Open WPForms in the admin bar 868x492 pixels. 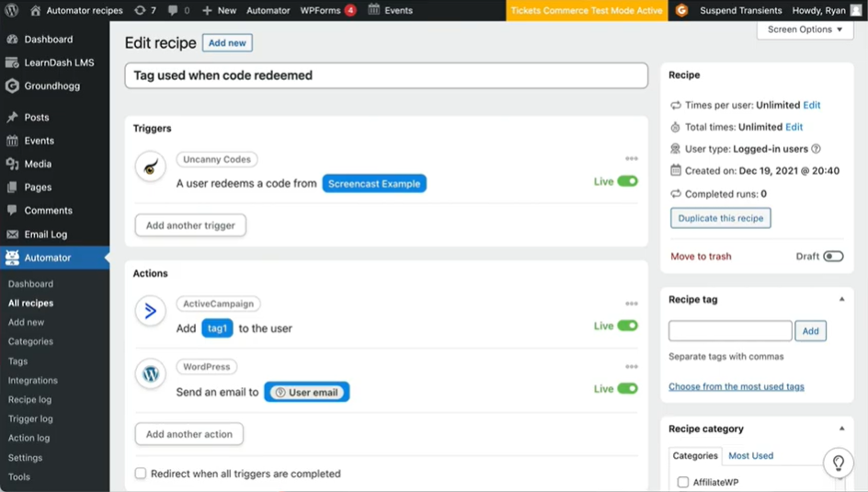(x=327, y=10)
